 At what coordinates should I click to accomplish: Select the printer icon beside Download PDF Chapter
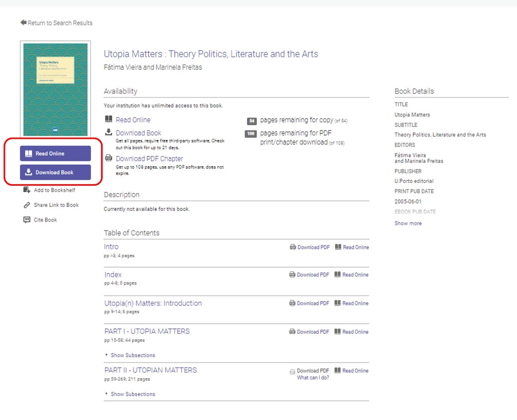coord(108,158)
